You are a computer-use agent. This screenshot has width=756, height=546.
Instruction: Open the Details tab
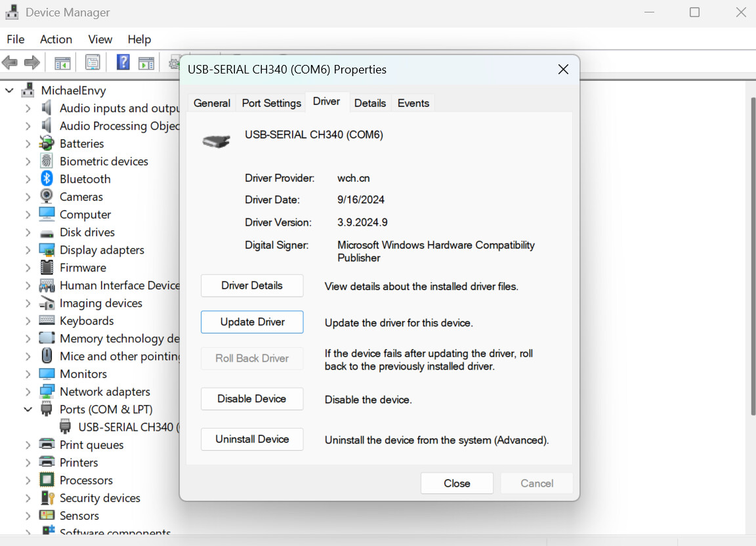click(369, 103)
